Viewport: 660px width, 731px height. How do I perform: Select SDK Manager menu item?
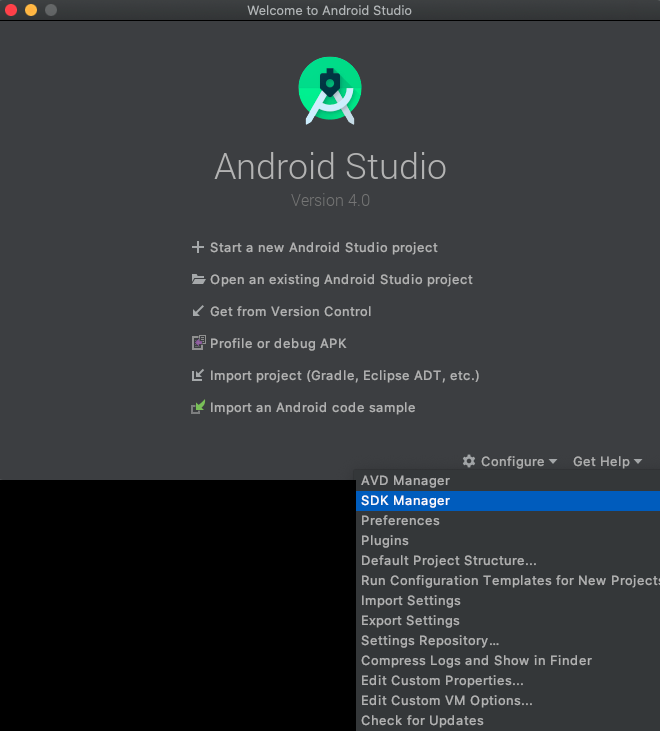click(x=508, y=501)
